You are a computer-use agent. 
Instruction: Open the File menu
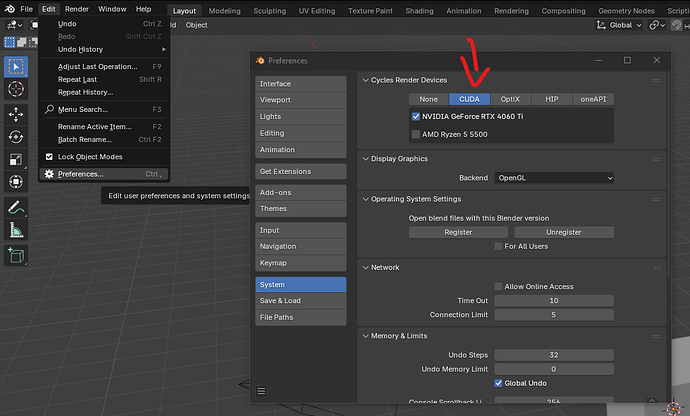coord(26,9)
